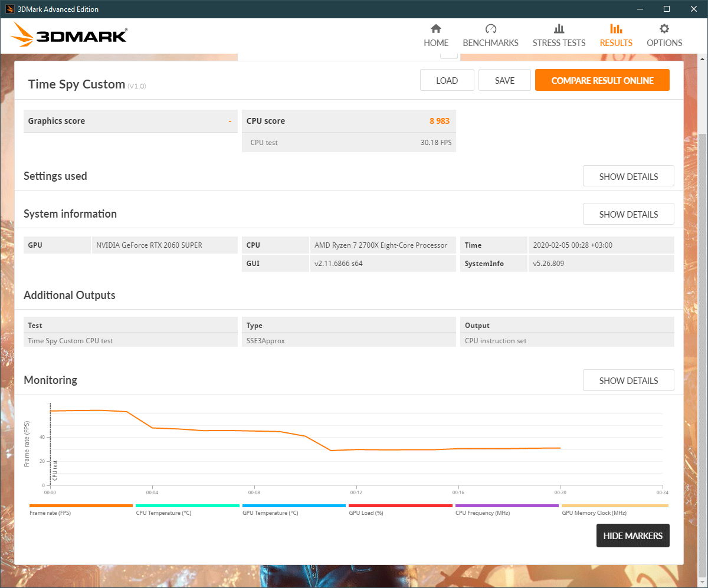Show details for Monitoring
The width and height of the screenshot is (708, 588).
(x=628, y=380)
